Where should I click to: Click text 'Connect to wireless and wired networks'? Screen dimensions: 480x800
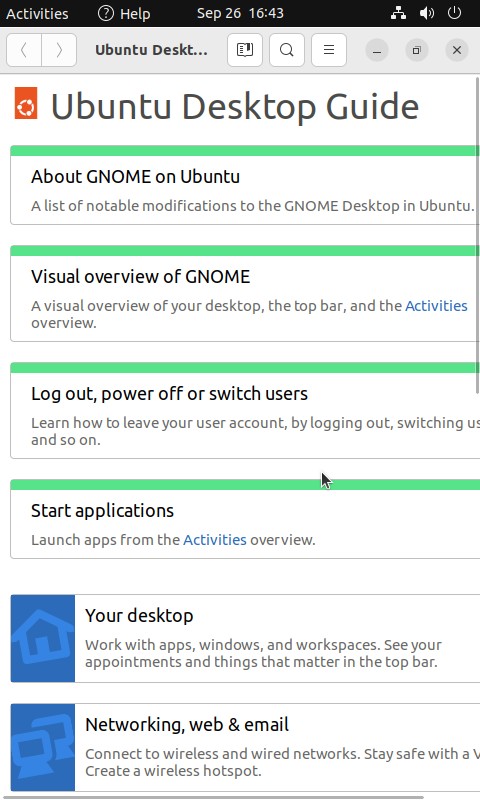(221, 754)
